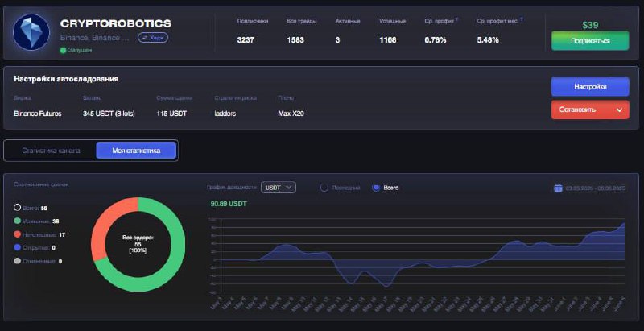
Task: Open the calendar date range icon
Action: (x=558, y=188)
